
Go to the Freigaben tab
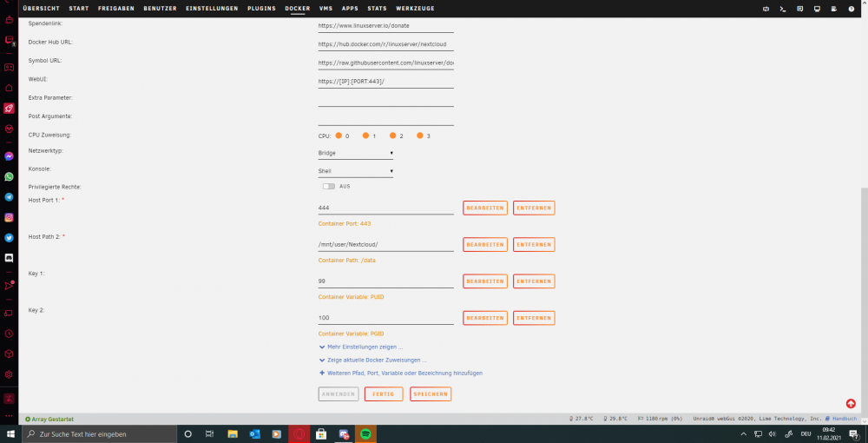[x=115, y=9]
